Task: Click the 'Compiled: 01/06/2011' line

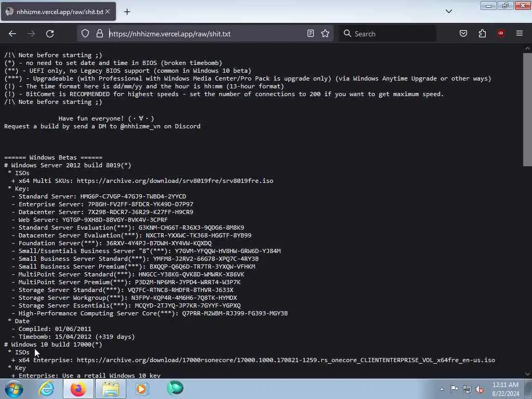Action: pyautogui.click(x=55, y=329)
